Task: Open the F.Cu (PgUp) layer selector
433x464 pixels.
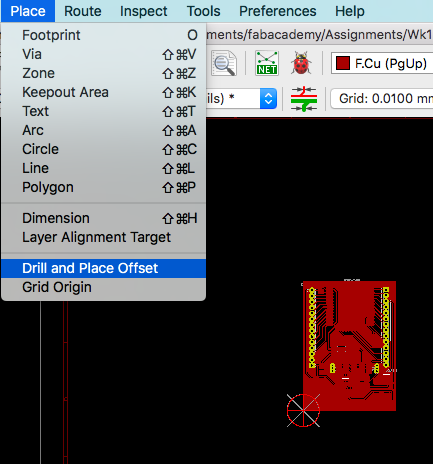Action: click(382, 63)
